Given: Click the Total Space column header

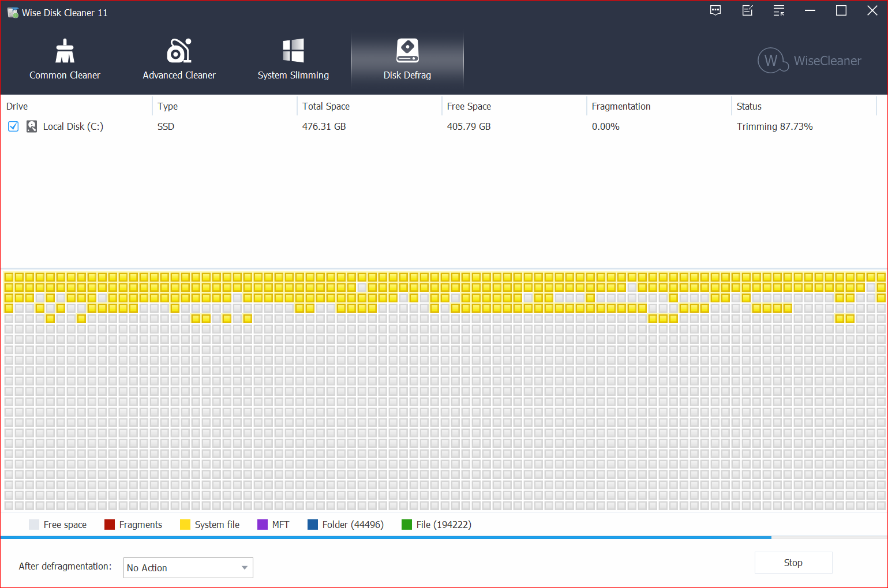Looking at the screenshot, I should [326, 106].
